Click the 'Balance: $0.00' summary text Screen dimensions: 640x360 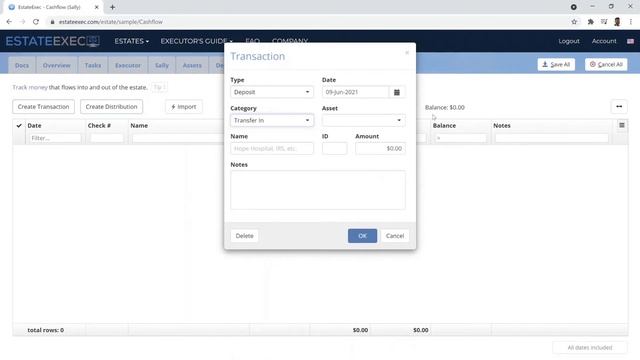[x=444, y=107]
